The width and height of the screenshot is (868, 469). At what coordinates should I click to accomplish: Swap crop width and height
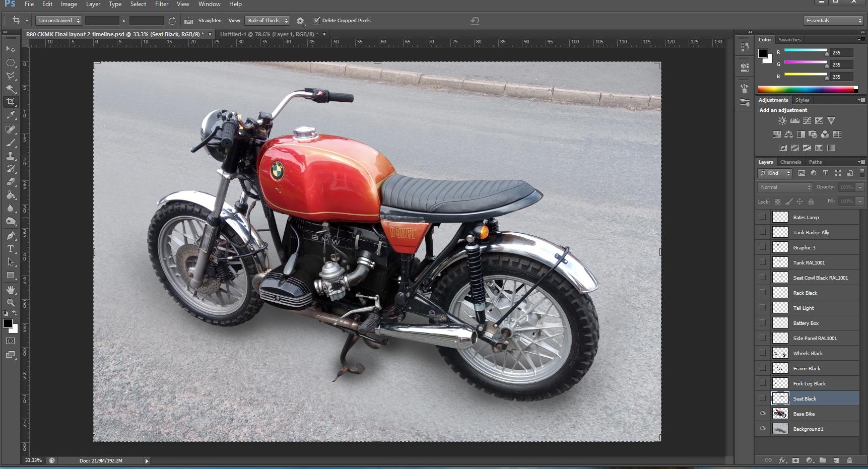tap(172, 21)
